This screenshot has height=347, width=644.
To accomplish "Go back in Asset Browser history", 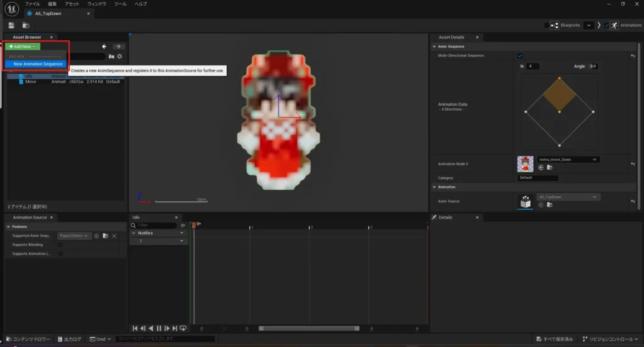I will pyautogui.click(x=104, y=47).
